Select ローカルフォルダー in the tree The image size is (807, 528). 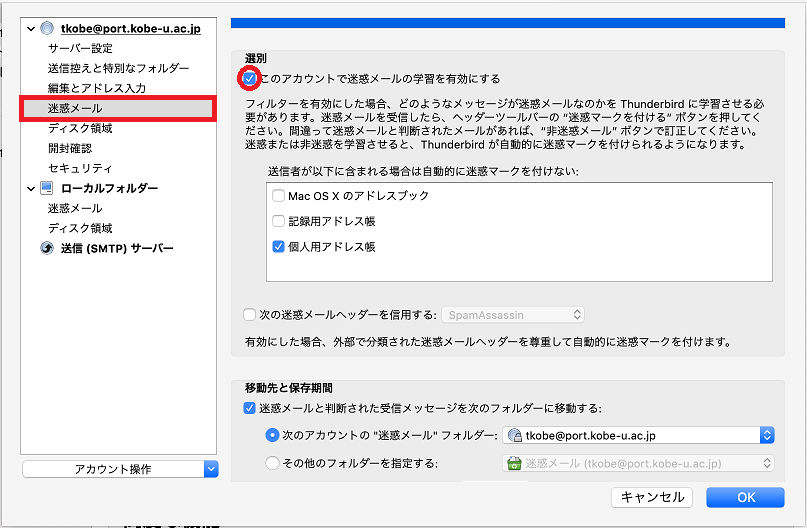coord(110,188)
